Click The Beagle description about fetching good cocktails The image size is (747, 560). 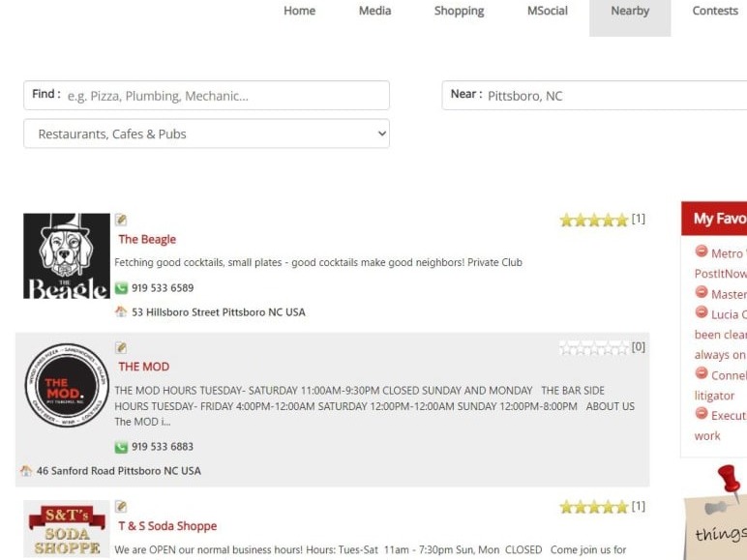pos(318,262)
